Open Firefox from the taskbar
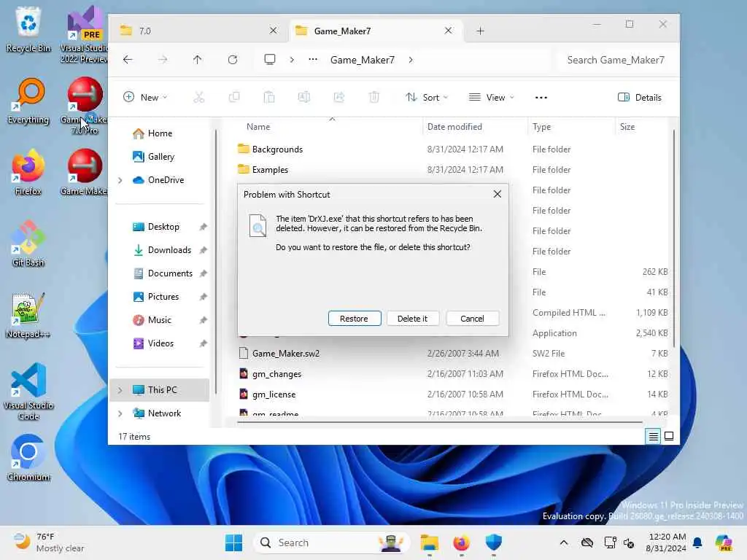This screenshot has height=560, width=747. 461,542
